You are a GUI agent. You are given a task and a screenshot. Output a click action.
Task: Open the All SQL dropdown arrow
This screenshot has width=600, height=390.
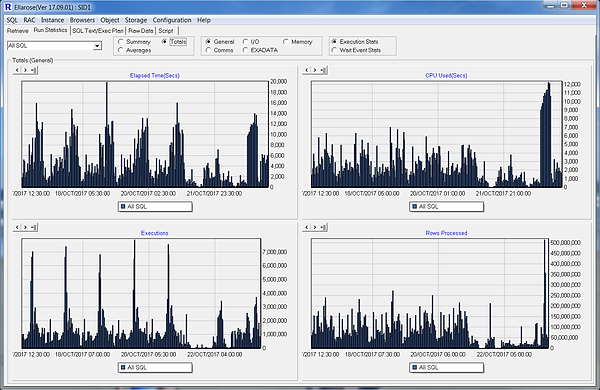97,46
